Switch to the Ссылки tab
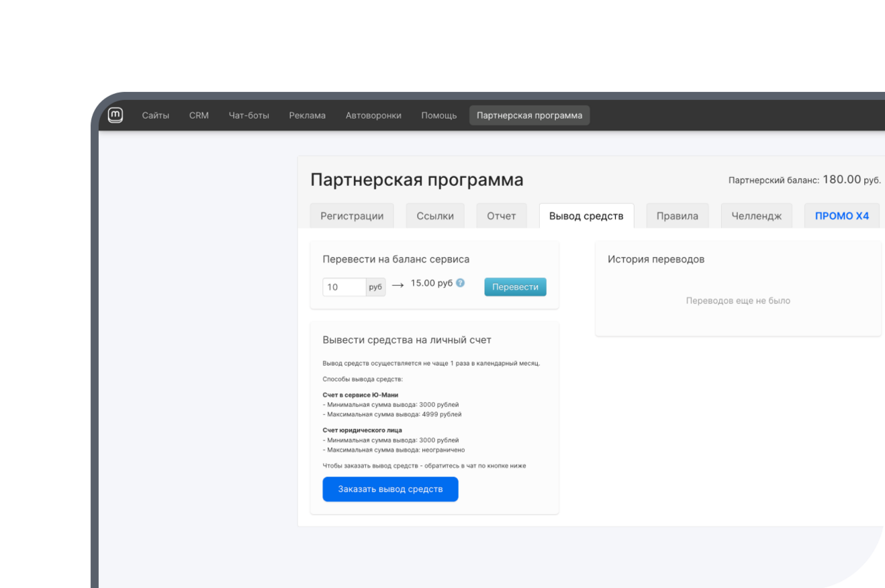This screenshot has height=588, width=885. [x=435, y=216]
